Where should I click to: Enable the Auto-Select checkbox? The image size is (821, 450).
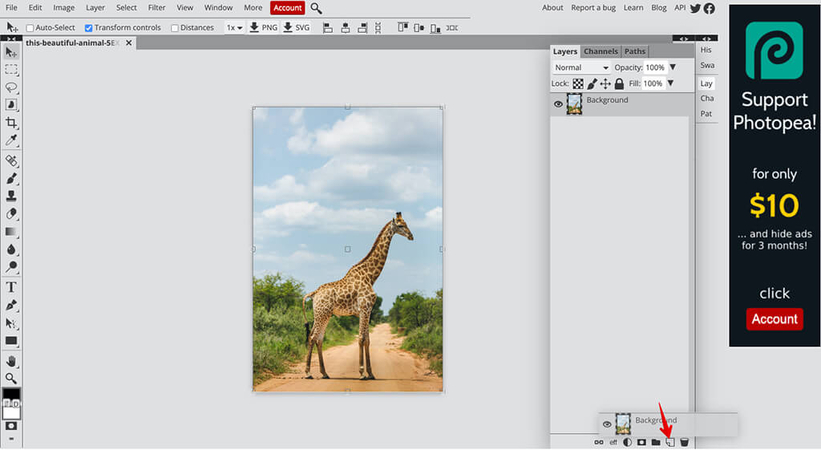(28, 28)
